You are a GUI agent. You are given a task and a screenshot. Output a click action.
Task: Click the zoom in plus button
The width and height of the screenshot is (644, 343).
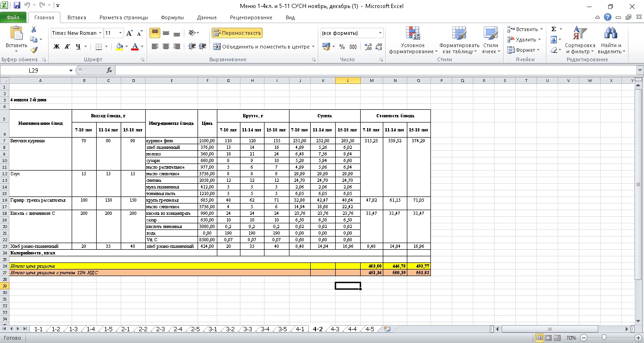tap(637, 338)
